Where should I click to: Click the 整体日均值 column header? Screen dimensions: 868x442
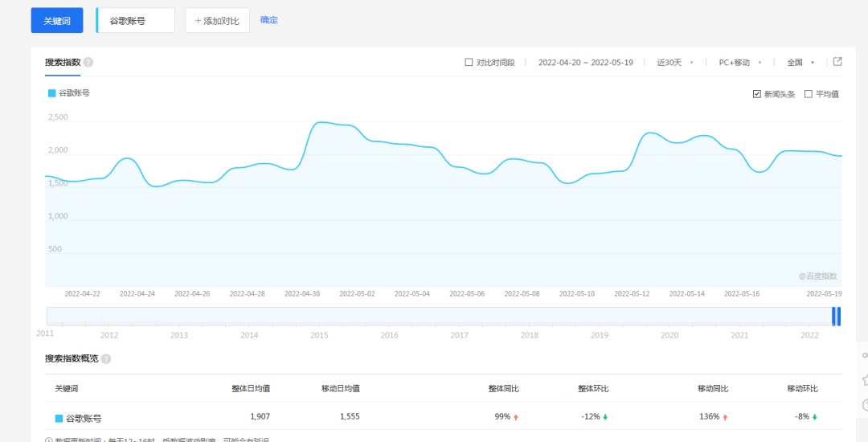(251, 388)
